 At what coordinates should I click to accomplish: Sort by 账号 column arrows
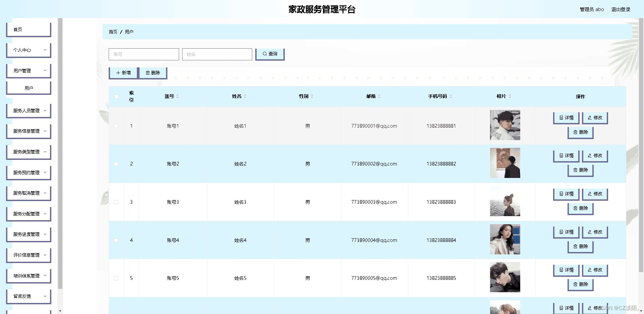tap(177, 96)
